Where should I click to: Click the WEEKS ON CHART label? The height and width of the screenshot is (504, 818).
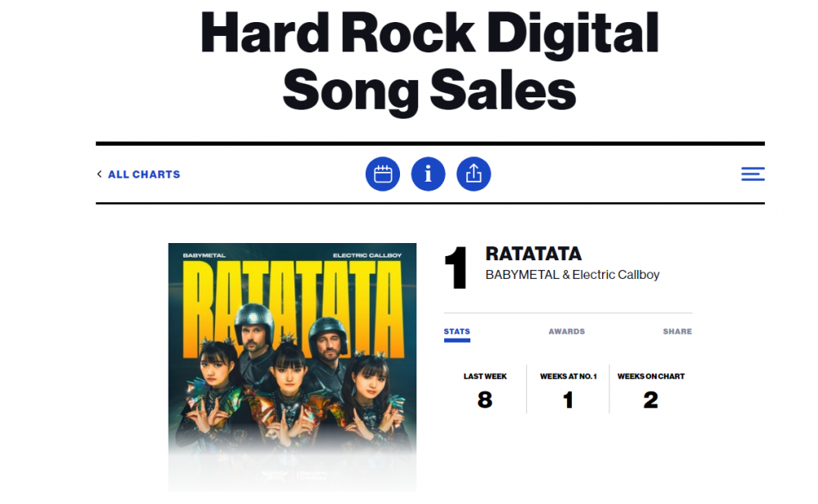coord(651,376)
